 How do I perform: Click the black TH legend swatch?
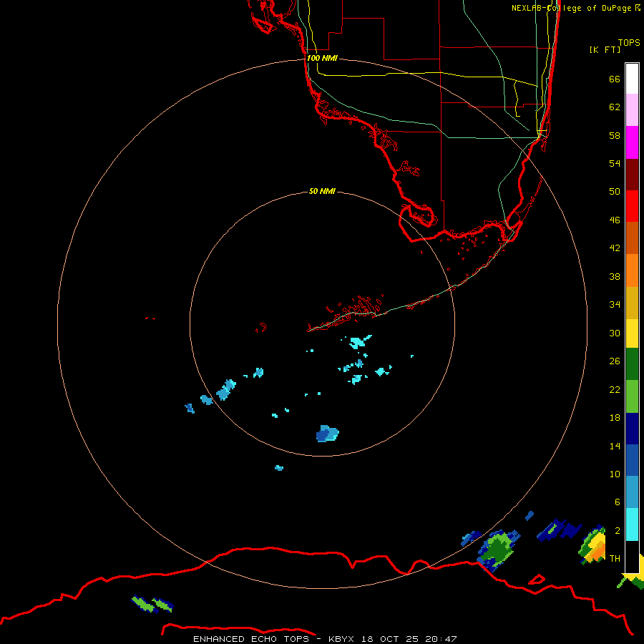632,557
